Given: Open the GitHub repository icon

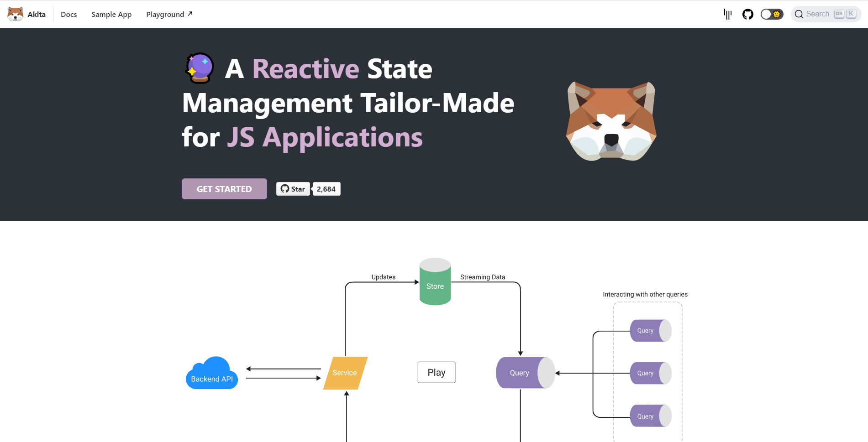Looking at the screenshot, I should [747, 14].
